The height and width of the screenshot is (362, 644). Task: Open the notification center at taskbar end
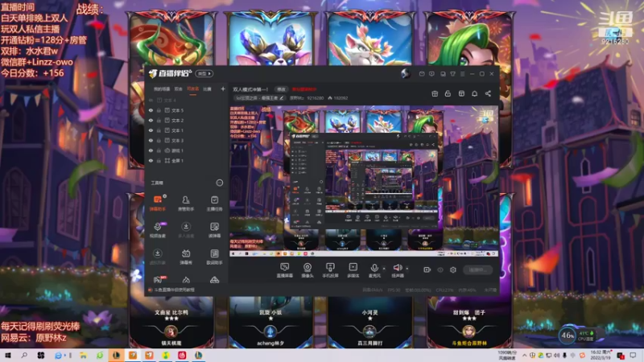(x=633, y=356)
